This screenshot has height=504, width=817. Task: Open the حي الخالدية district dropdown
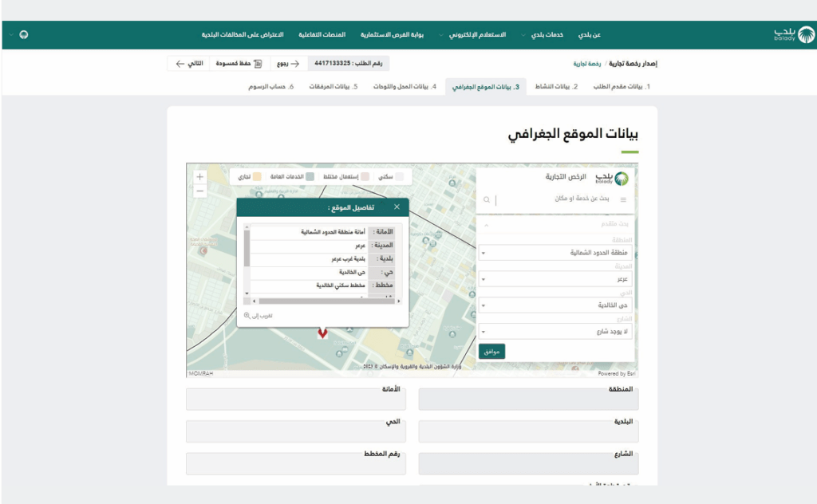[x=556, y=305]
